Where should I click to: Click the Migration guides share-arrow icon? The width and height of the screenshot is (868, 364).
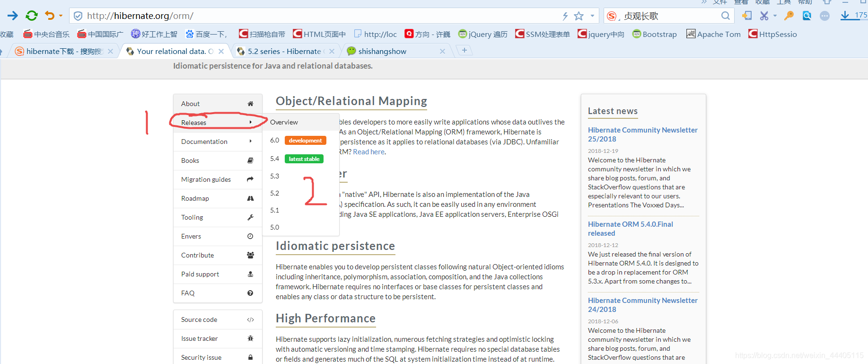[250, 179]
